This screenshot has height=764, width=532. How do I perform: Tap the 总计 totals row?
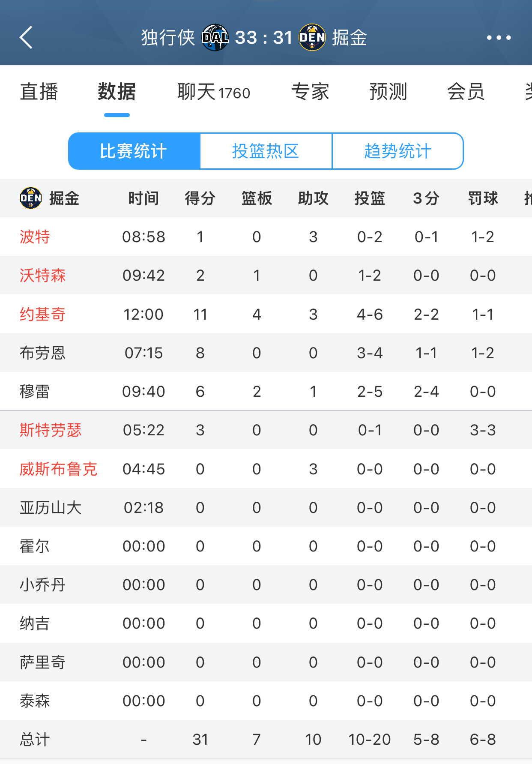click(266, 739)
